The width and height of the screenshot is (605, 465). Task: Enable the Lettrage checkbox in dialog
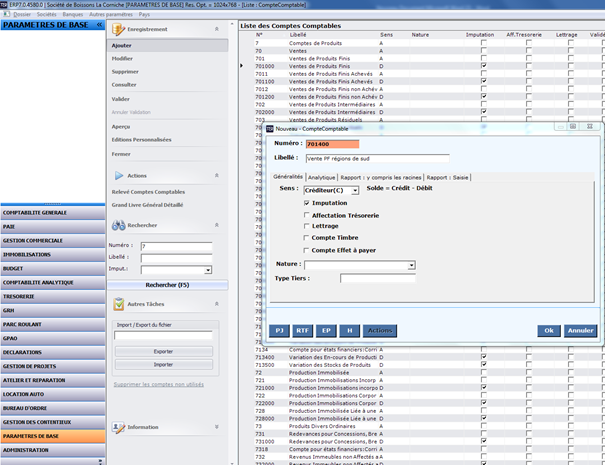306,226
